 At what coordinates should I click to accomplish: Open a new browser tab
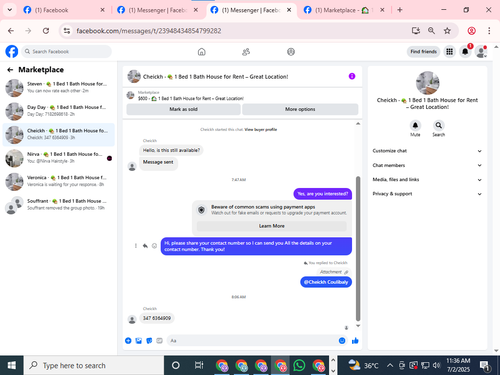(400, 10)
